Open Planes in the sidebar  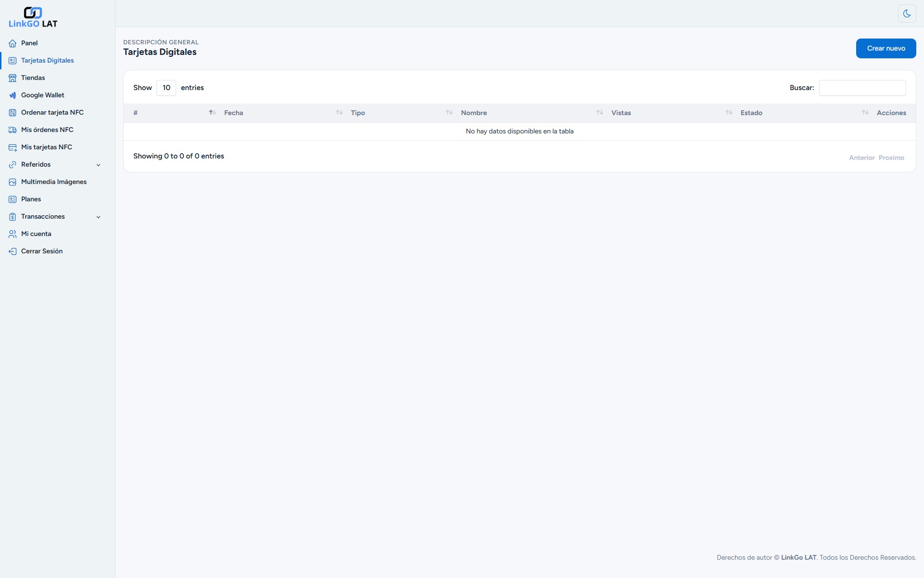click(x=31, y=199)
